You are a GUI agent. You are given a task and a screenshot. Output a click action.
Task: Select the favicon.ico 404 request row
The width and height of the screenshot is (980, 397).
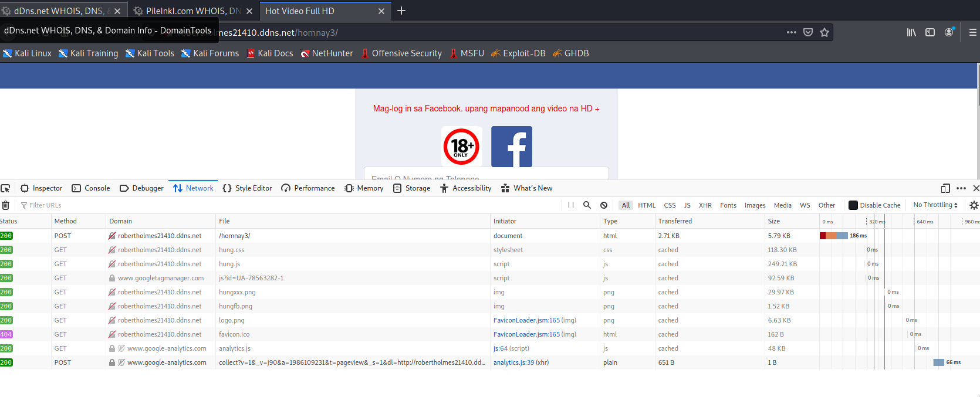click(x=490, y=334)
